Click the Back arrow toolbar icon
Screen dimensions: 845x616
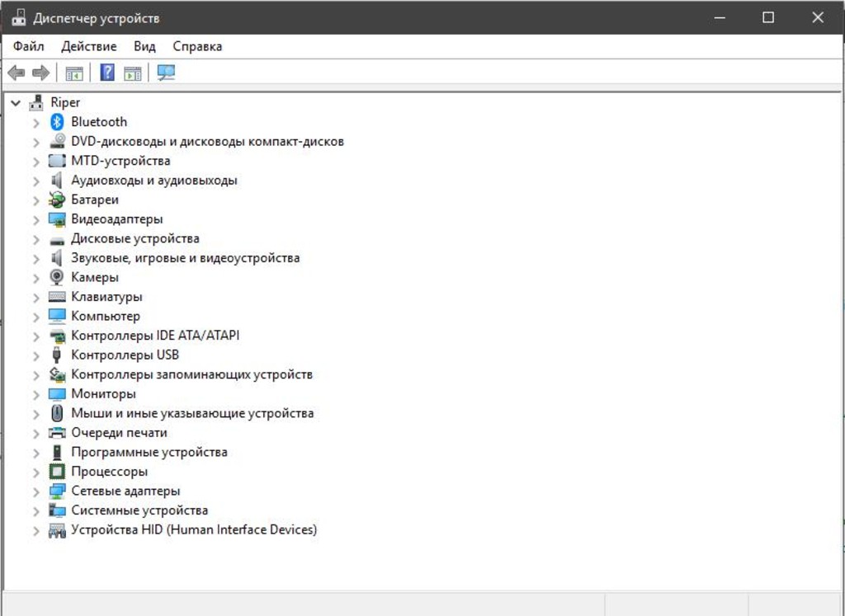tap(17, 72)
